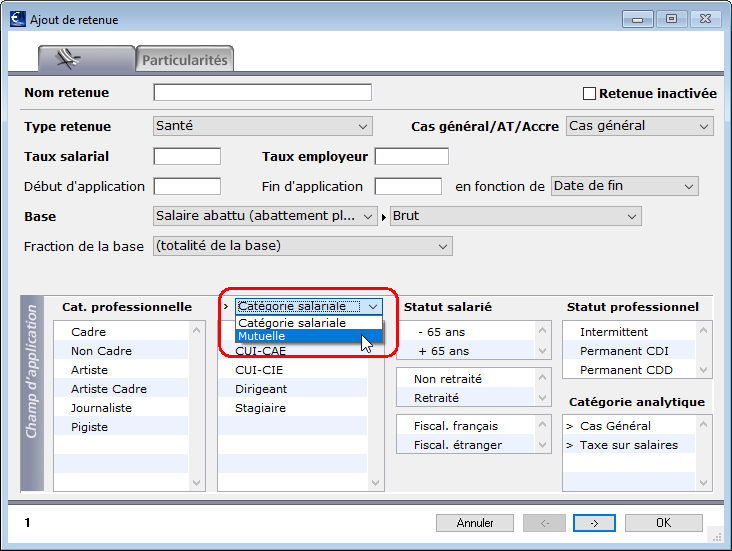Select Artiste in Cat. professionnelle list

coord(121,370)
